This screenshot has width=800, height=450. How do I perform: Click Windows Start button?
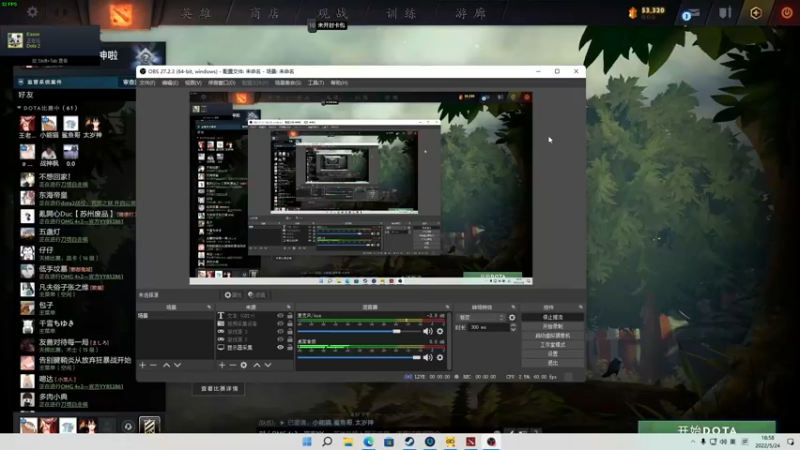point(307,442)
